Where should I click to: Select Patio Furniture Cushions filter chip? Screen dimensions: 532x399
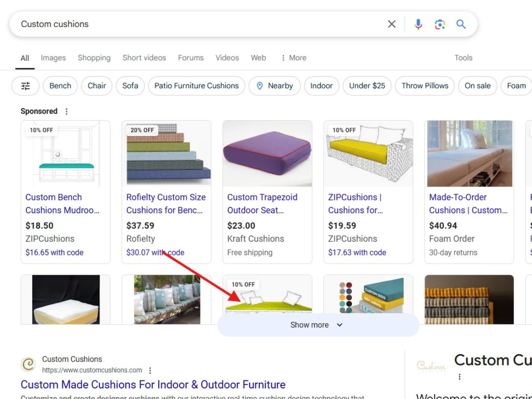(x=196, y=86)
